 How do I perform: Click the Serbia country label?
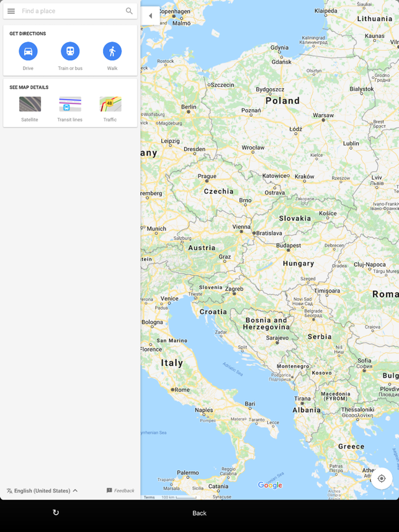click(320, 337)
